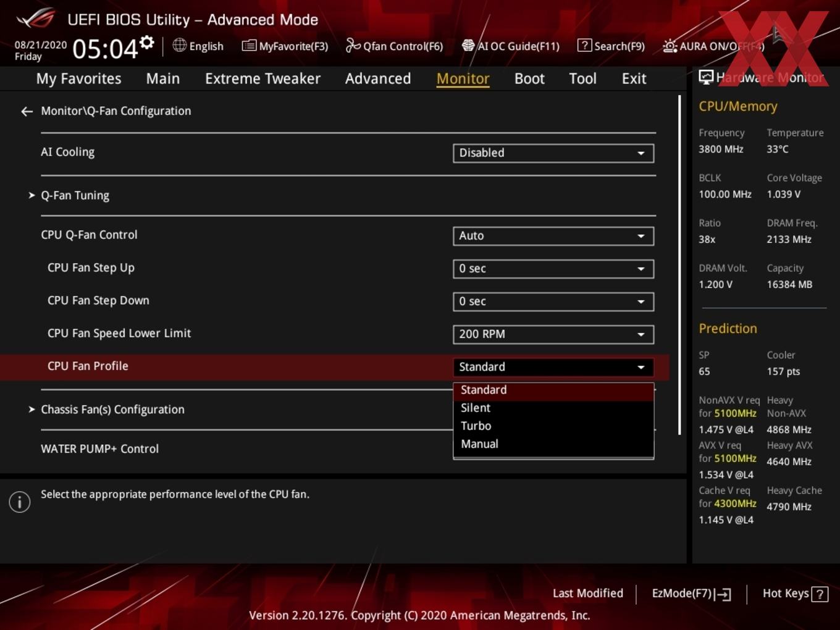This screenshot has height=630, width=840.
Task: Click the 1.039 V core voltage value
Action: pyautogui.click(x=783, y=194)
